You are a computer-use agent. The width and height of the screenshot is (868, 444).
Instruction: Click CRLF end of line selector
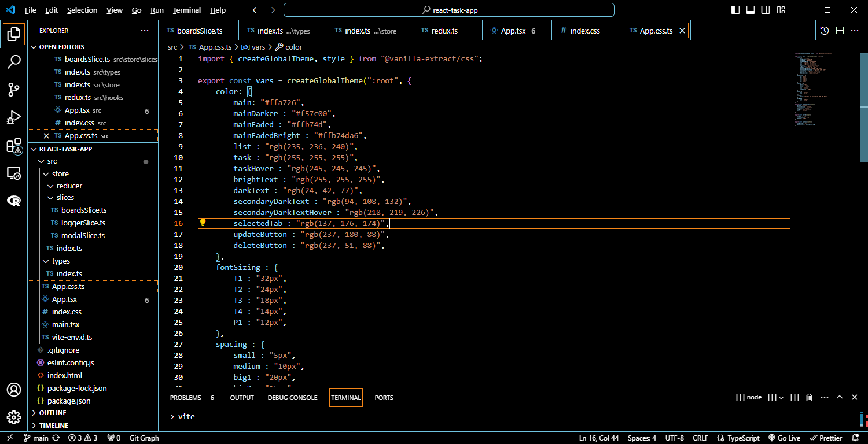(700, 438)
